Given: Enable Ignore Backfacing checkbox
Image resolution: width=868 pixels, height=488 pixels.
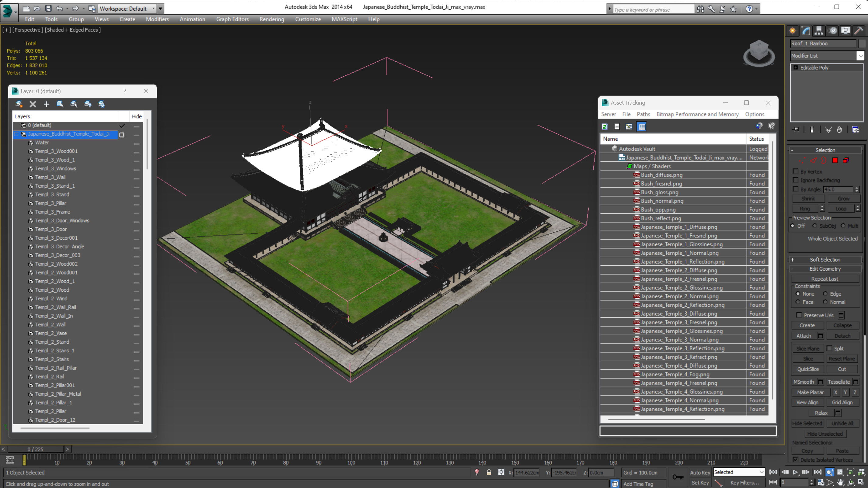Looking at the screenshot, I should [x=796, y=180].
